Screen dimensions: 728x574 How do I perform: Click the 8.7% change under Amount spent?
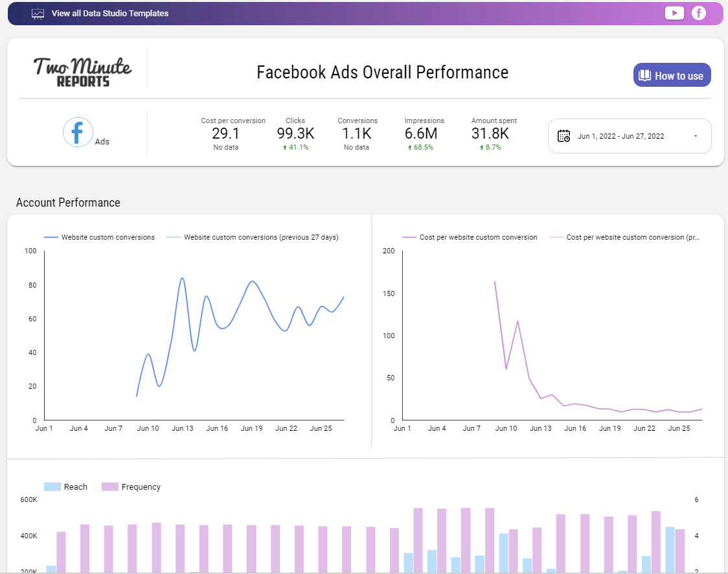pyautogui.click(x=490, y=147)
